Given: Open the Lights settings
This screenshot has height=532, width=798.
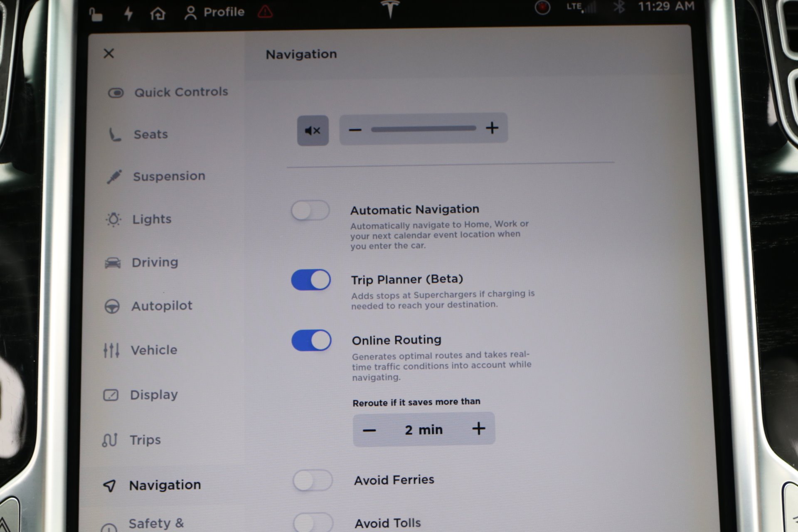Looking at the screenshot, I should (138, 219).
